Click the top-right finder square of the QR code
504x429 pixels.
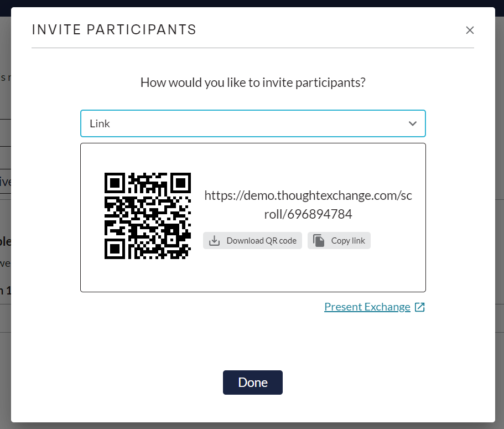point(181,183)
